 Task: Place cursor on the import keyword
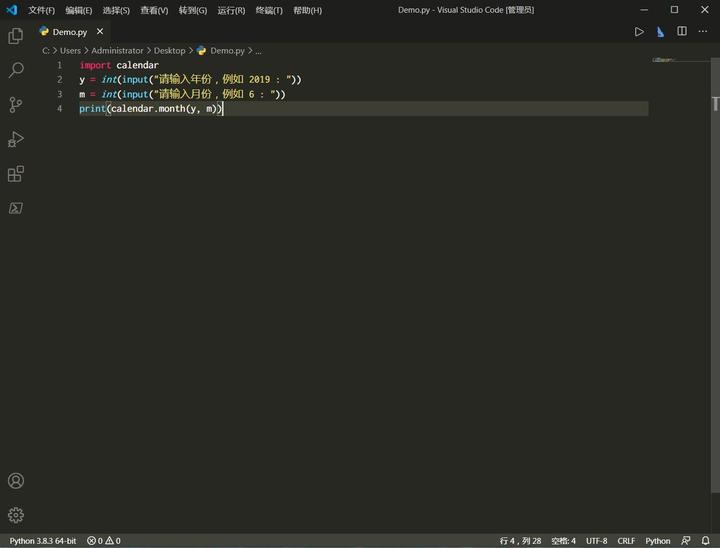click(95, 65)
